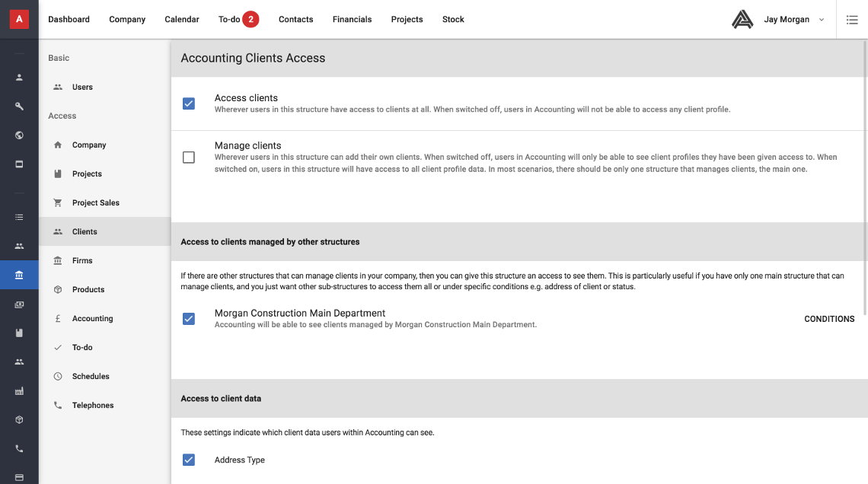The width and height of the screenshot is (868, 484).
Task: Open the To-do menu with 2 badge
Action: click(x=238, y=20)
